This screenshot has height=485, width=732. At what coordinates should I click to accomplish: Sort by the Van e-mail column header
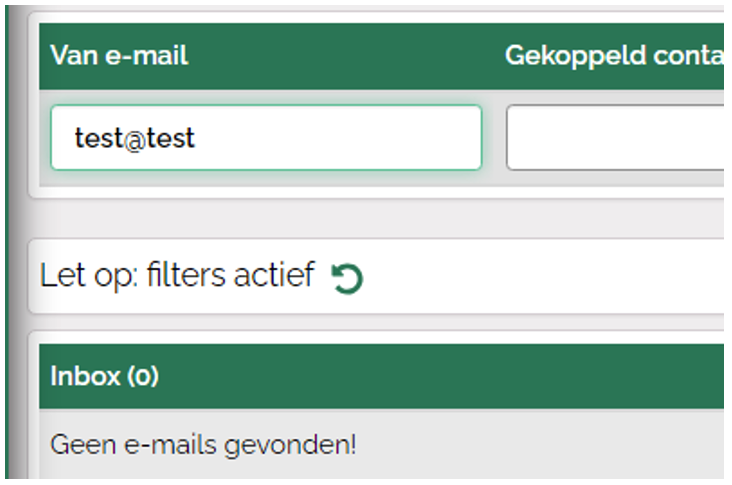119,56
